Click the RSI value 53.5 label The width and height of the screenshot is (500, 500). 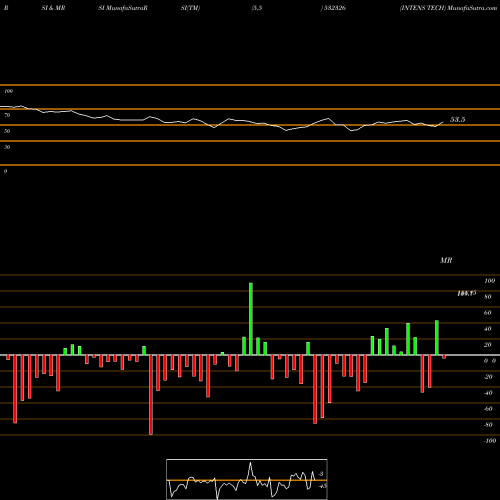457,120
